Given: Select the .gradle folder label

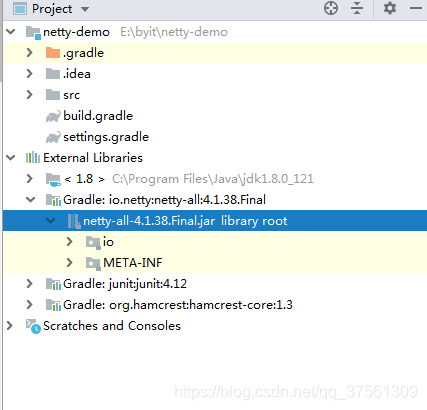Looking at the screenshot, I should coord(83,53).
